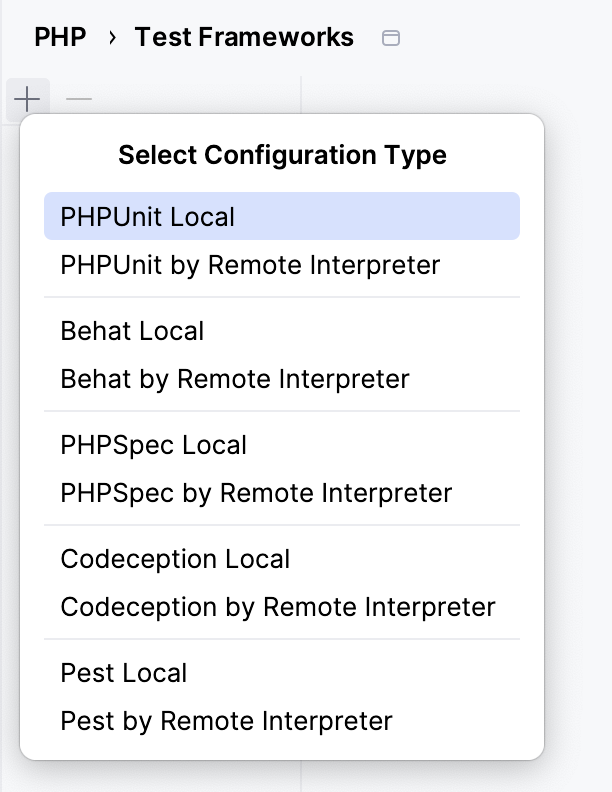Click the plus Add configuration icon
The height and width of the screenshot is (792, 612).
27,99
